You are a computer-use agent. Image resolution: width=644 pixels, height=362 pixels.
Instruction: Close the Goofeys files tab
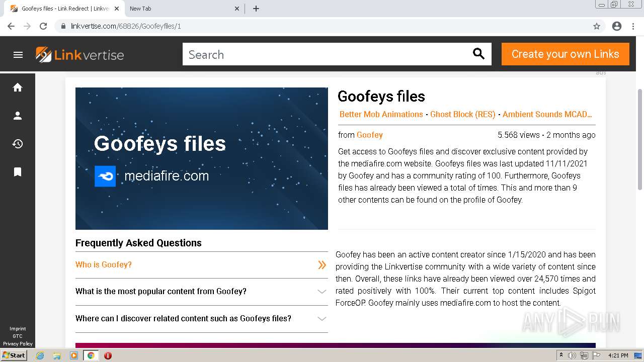117,9
